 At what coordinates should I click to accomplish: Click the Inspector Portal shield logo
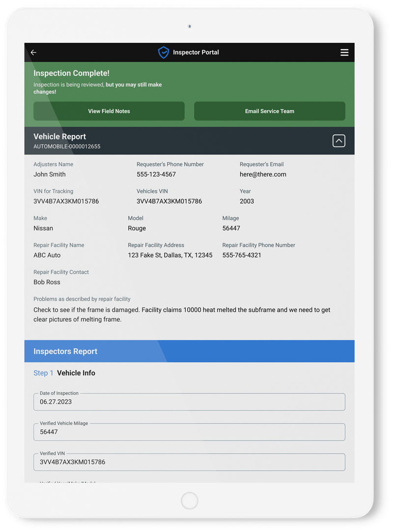pos(163,52)
